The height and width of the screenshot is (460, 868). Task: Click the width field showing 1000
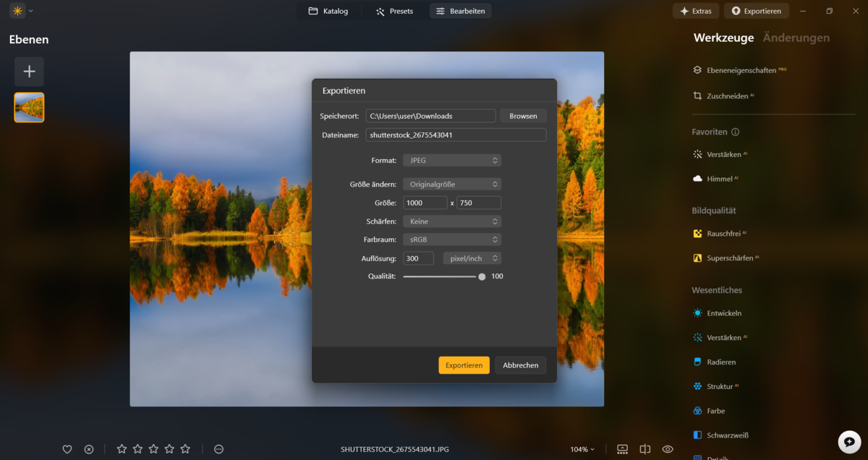pyautogui.click(x=425, y=203)
